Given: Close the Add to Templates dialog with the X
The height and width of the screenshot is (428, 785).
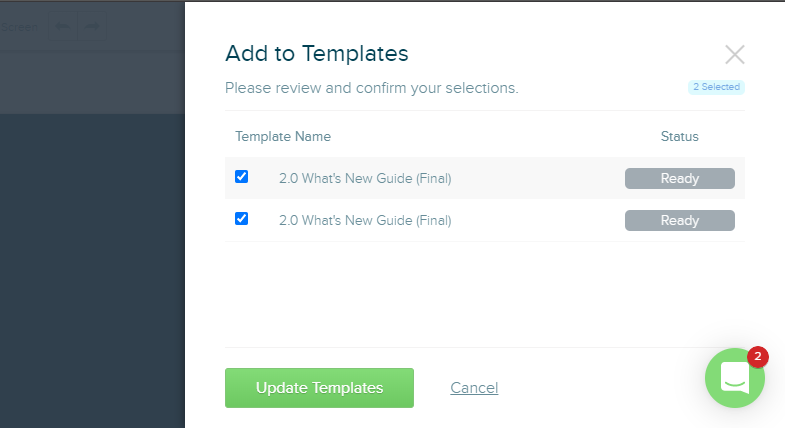Looking at the screenshot, I should click(x=734, y=55).
